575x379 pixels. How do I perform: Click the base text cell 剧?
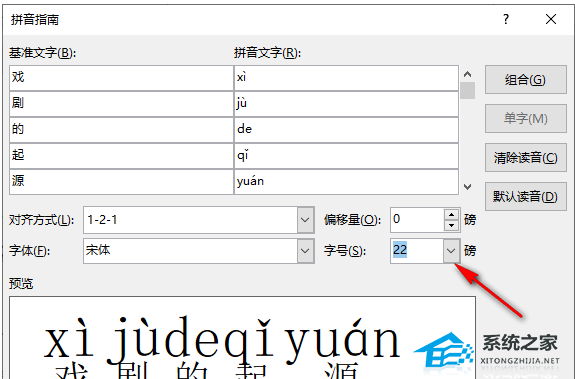(121, 104)
